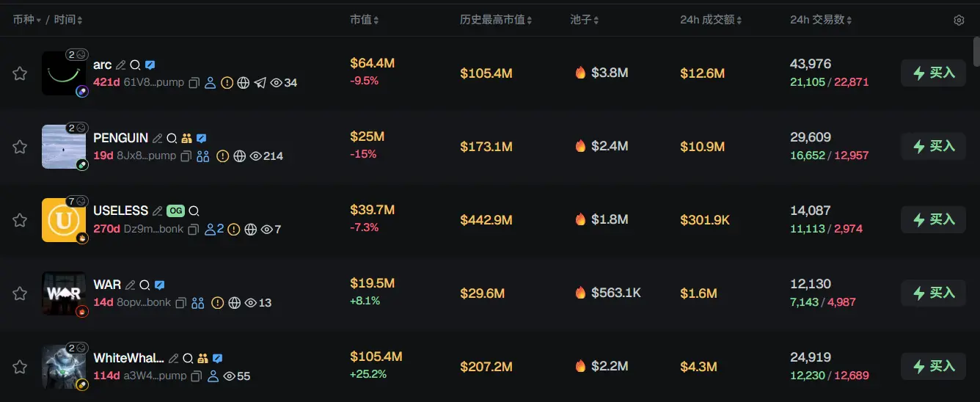Toggle favorite star for WhiteWhale token
Screen dimensions: 980x402
(x=20, y=367)
